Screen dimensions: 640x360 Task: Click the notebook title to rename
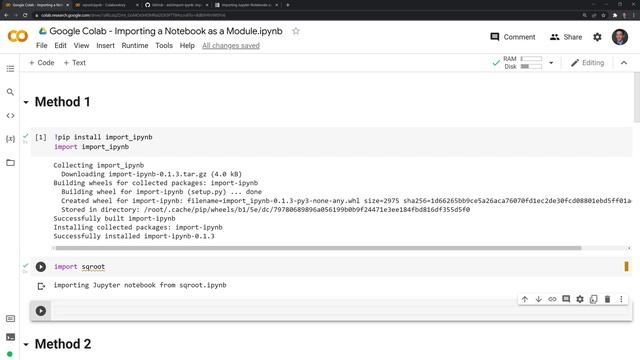[166, 31]
